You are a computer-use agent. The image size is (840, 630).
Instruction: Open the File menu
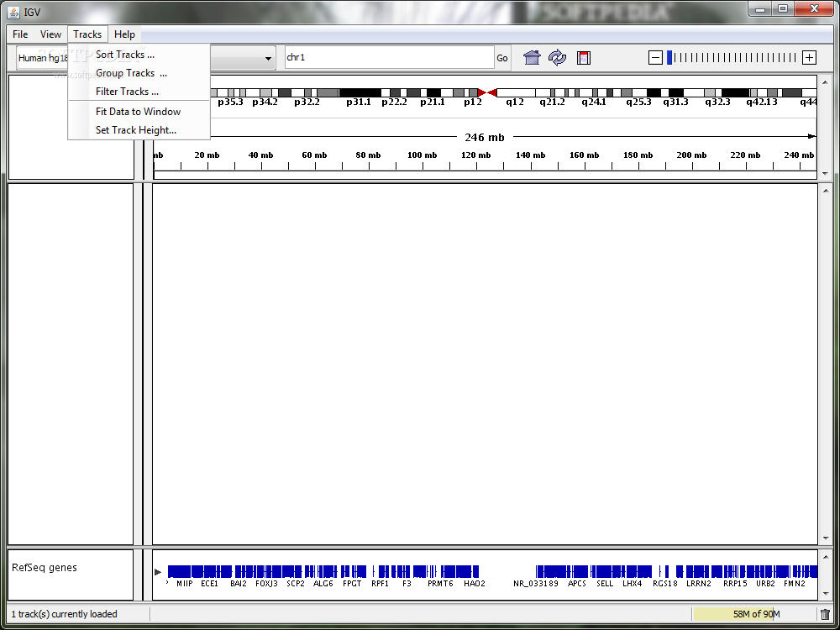pyautogui.click(x=20, y=34)
